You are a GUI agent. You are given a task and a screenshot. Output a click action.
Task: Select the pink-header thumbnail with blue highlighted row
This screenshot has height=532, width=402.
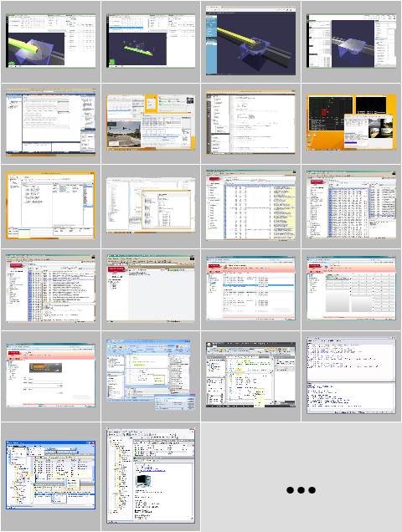pos(250,289)
